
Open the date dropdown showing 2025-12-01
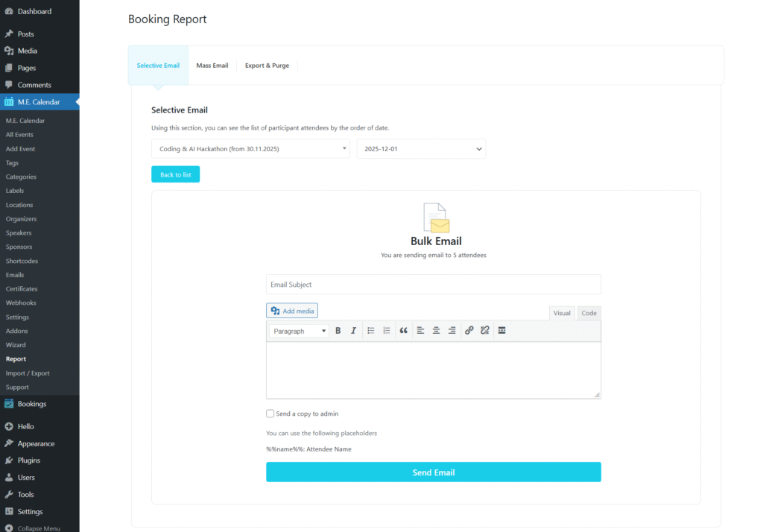coord(421,148)
